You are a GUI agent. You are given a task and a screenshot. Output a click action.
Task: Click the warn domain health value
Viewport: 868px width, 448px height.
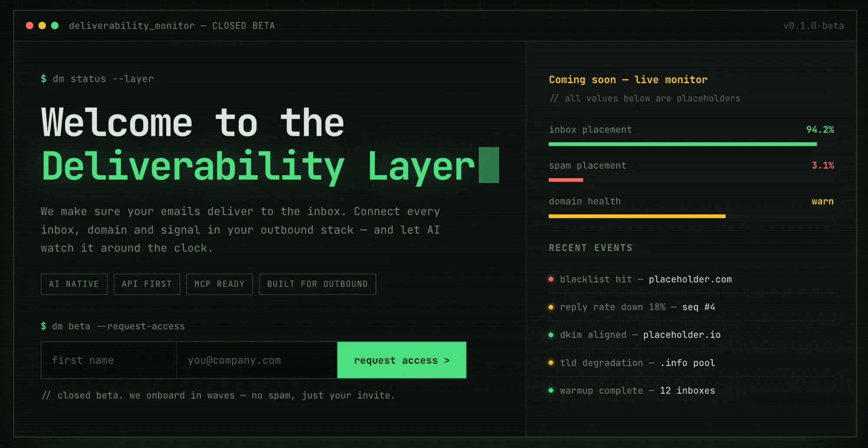(823, 202)
